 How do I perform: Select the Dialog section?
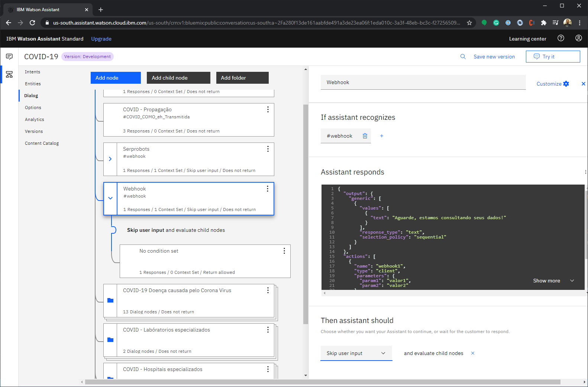(31, 96)
